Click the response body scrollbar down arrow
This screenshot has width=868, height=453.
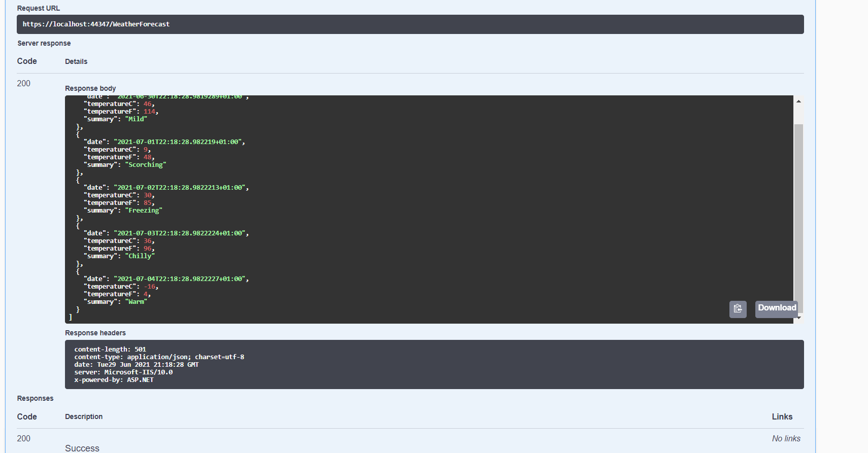pyautogui.click(x=799, y=318)
